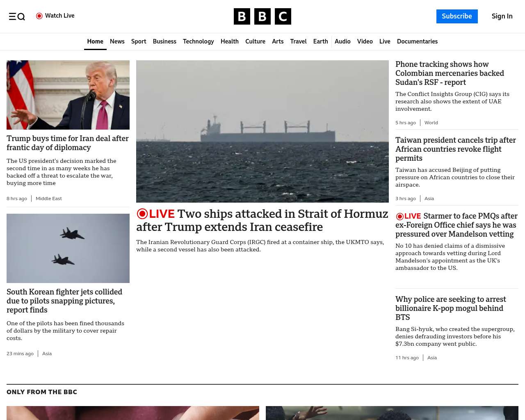Click the Watch Live red dot icon
The image size is (525, 420).
(x=39, y=16)
